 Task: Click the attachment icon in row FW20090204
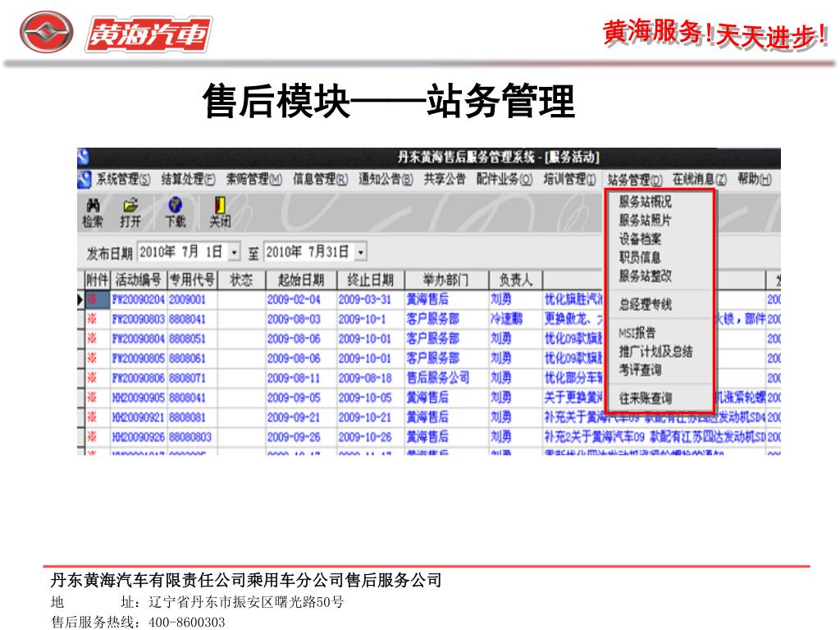click(x=93, y=299)
